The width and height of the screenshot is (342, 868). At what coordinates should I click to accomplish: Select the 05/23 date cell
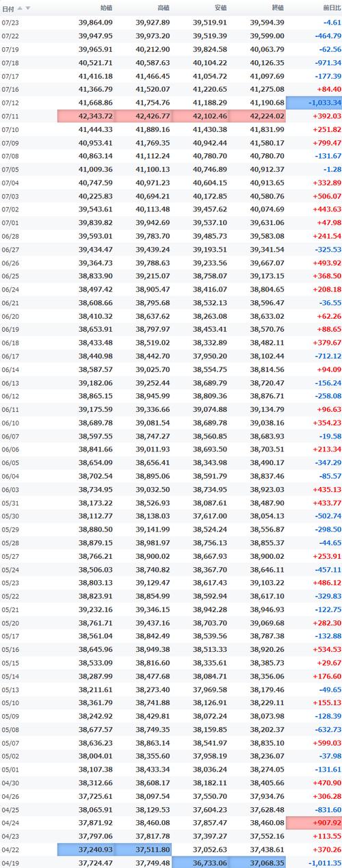[10, 583]
